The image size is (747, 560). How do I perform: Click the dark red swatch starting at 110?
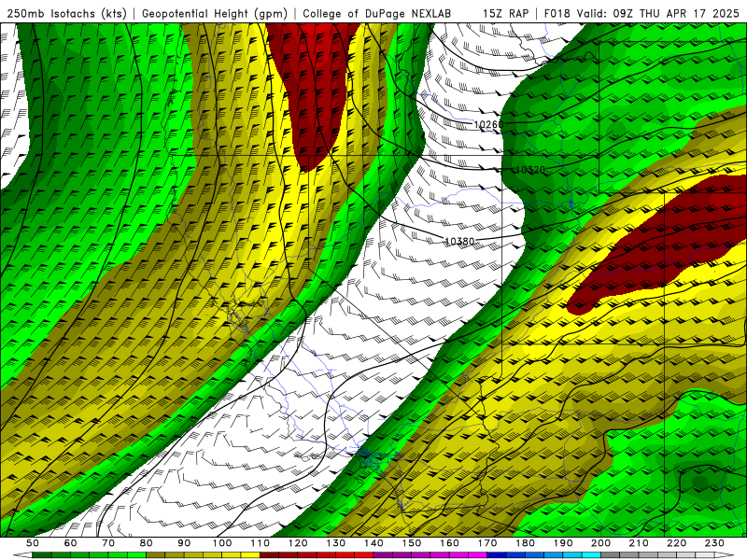click(269, 554)
